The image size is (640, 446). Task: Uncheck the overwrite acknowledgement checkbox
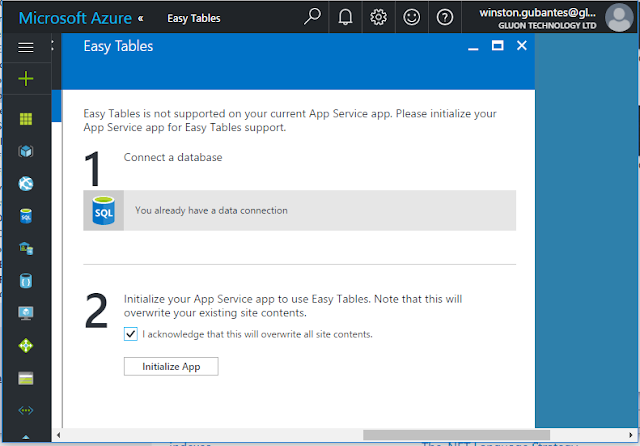pos(131,334)
